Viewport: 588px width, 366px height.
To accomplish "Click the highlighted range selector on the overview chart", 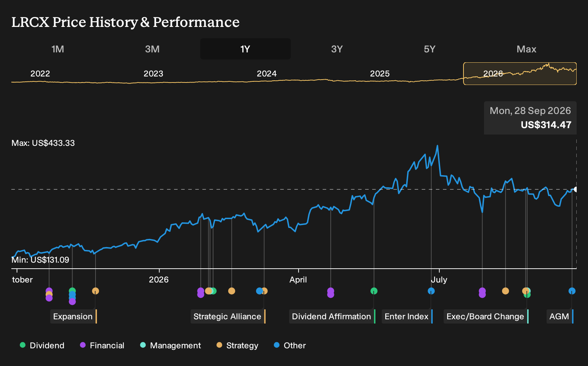I will [x=520, y=74].
